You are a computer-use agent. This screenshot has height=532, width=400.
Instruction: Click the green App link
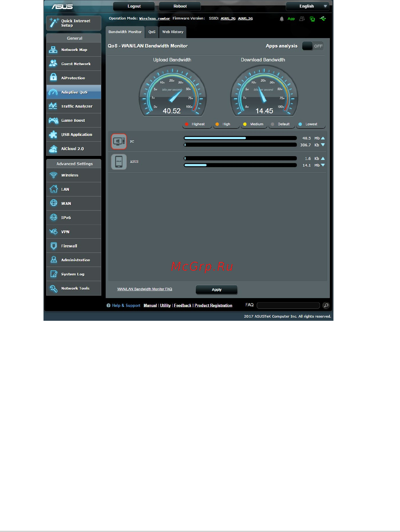point(291,19)
